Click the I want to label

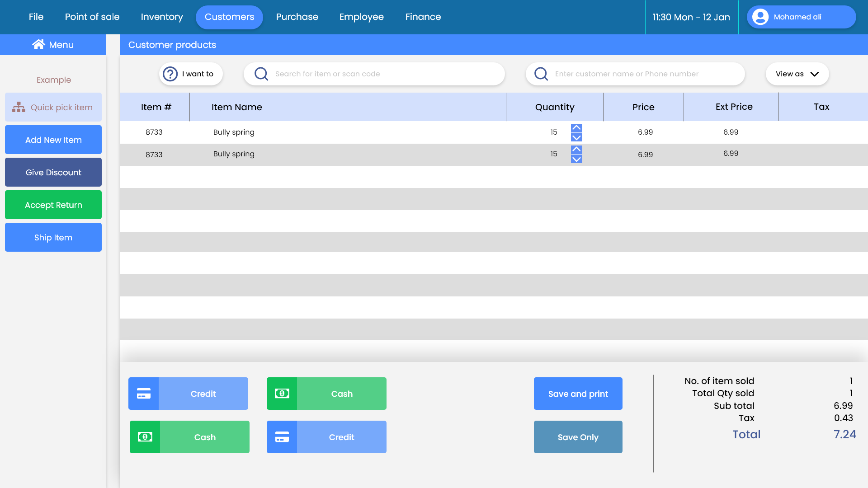click(x=198, y=74)
